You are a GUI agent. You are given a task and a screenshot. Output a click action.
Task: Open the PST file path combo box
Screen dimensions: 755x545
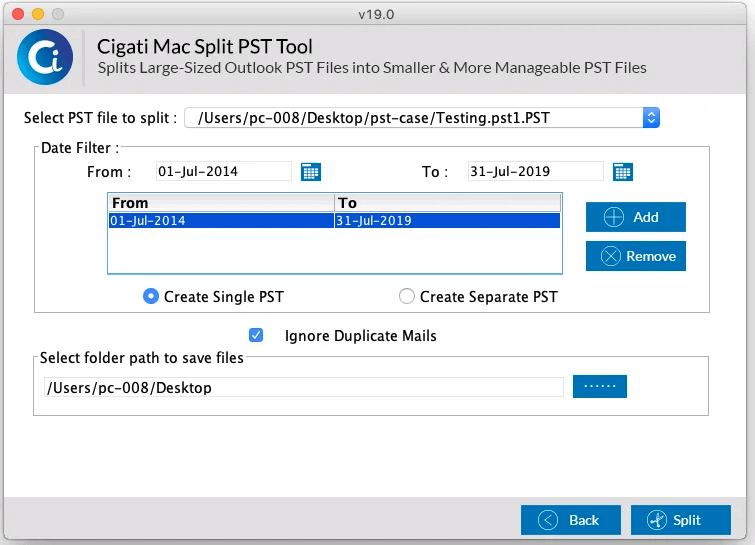click(x=422, y=117)
